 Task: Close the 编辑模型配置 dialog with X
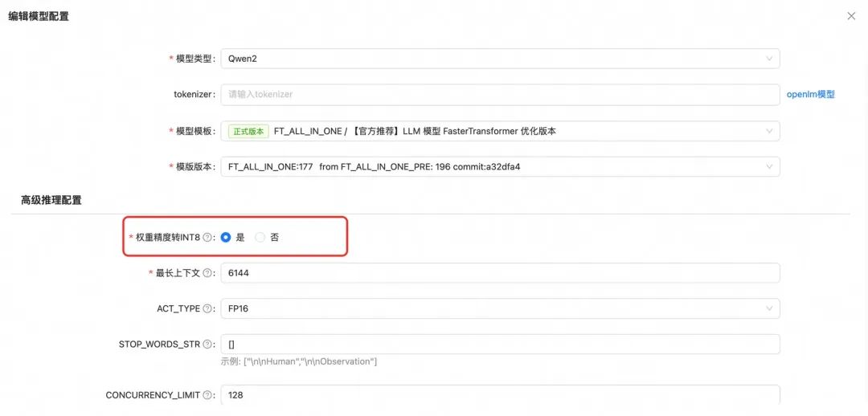(851, 16)
